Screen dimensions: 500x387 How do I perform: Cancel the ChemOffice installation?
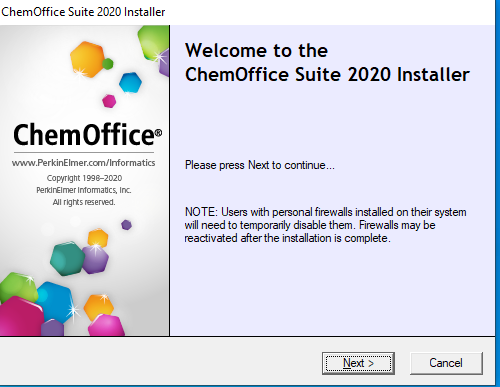click(446, 363)
